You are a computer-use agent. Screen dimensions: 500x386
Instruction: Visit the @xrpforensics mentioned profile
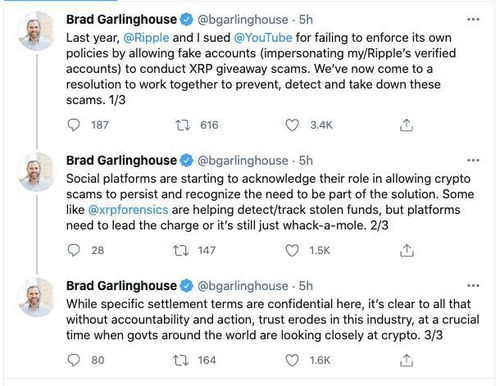point(128,210)
